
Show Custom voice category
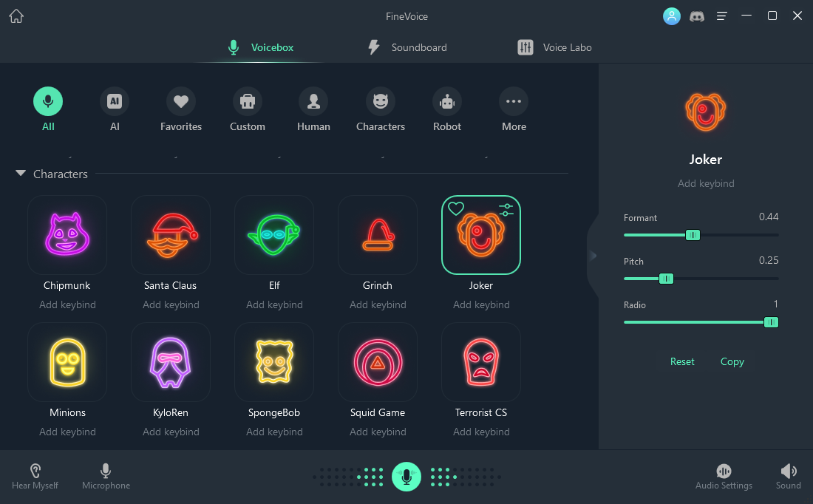(248, 109)
